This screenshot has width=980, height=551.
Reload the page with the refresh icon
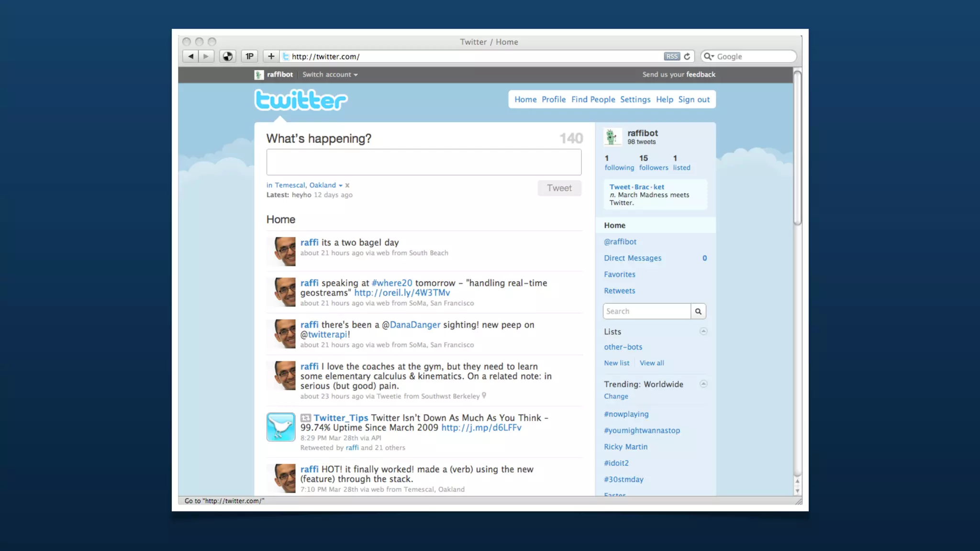[687, 56]
